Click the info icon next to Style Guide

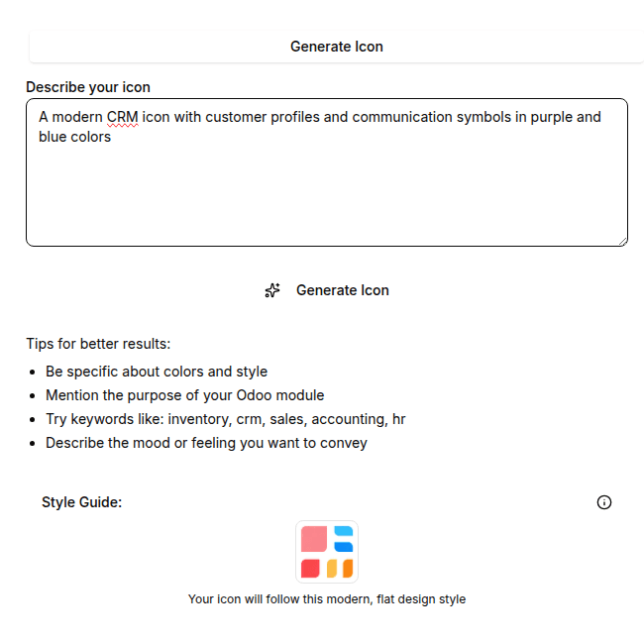[x=604, y=502]
